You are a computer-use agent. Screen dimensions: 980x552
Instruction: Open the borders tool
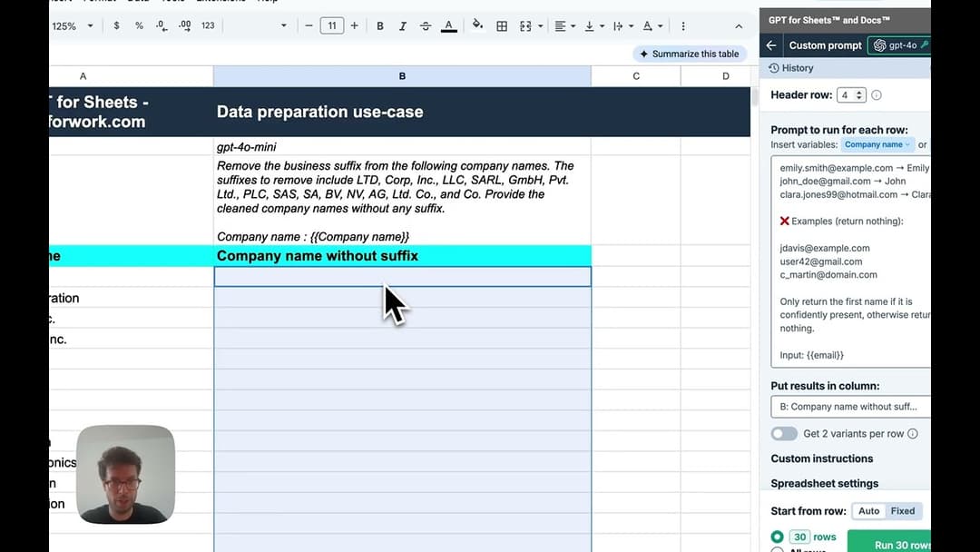click(502, 26)
